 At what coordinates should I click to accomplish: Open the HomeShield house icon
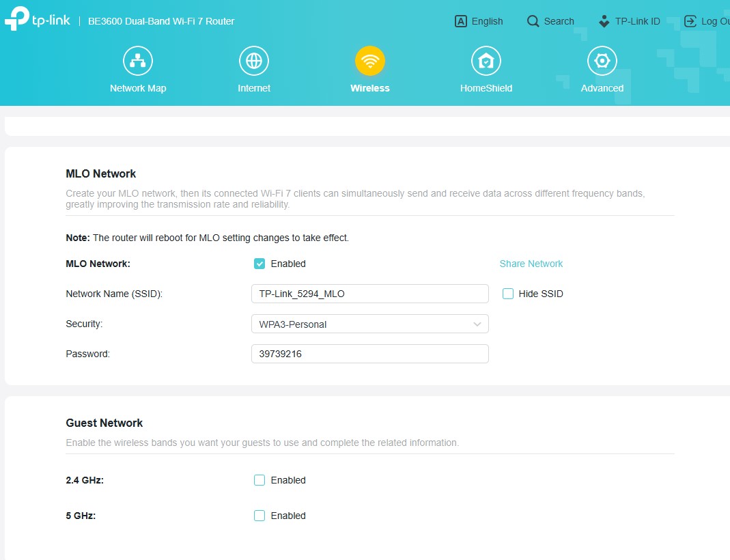[x=486, y=61]
